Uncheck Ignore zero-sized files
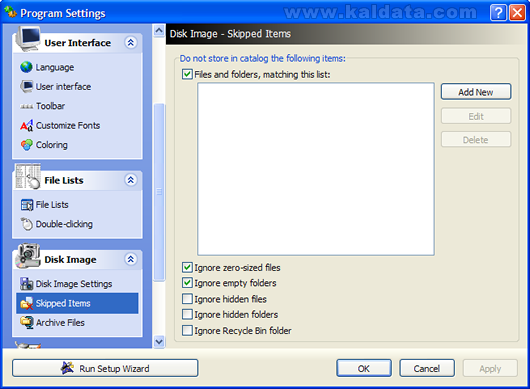 (187, 267)
